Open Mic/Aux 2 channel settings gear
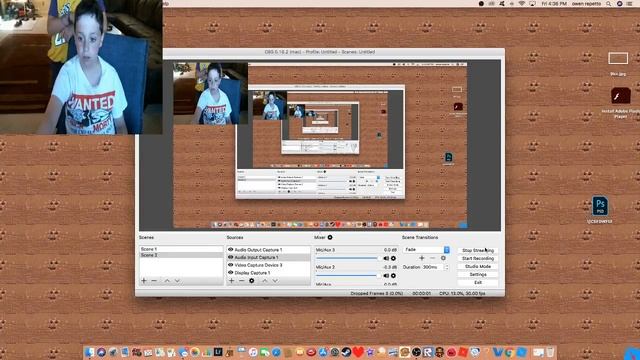Image resolution: width=640 pixels, height=360 pixels. click(x=393, y=276)
